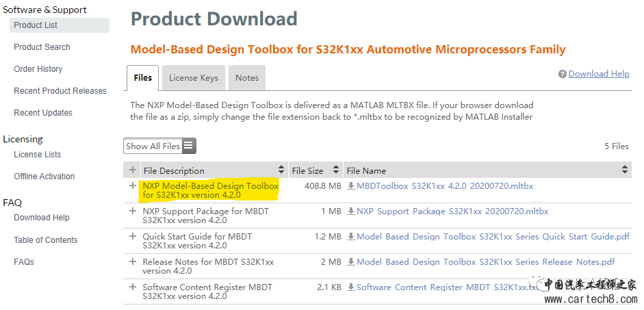Sort by File Description column arrows
This screenshot has width=644, height=310.
coord(281,170)
